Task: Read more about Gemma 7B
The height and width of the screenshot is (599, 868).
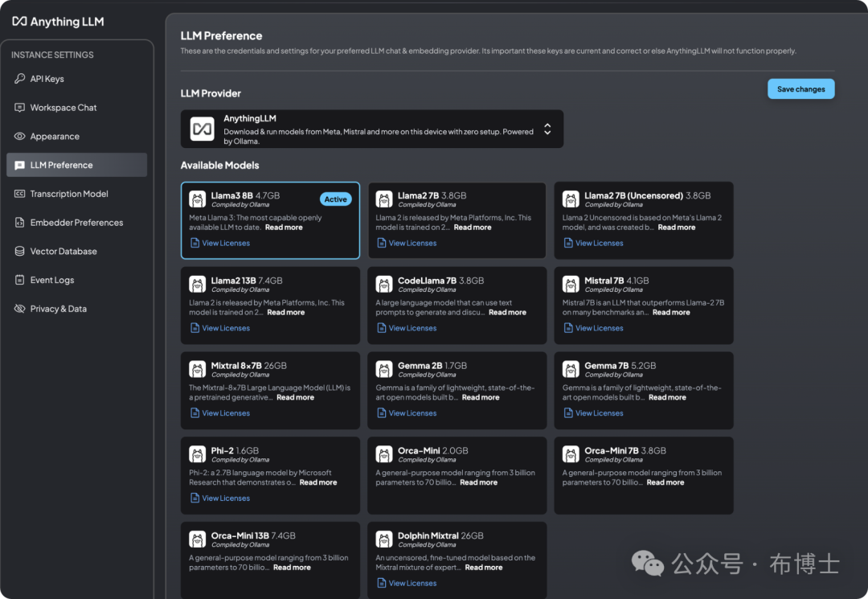Action: [667, 397]
